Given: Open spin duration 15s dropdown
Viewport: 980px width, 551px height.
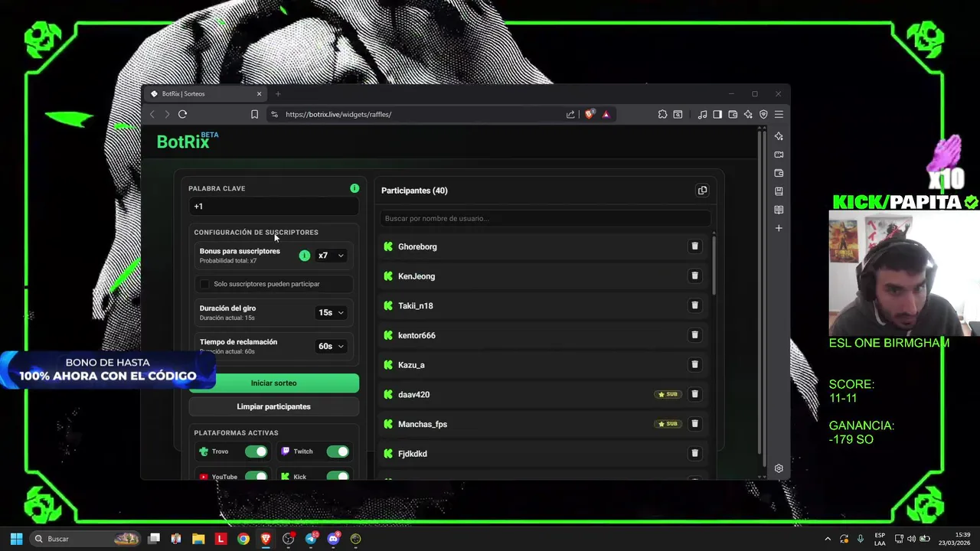Looking at the screenshot, I should coord(331,312).
